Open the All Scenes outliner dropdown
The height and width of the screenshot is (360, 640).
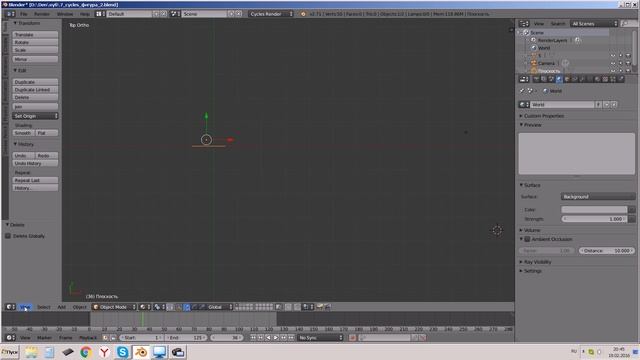[x=594, y=24]
